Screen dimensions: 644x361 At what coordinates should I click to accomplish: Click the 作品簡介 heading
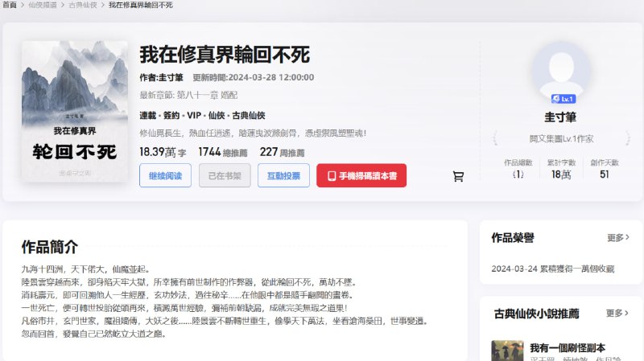coord(50,247)
